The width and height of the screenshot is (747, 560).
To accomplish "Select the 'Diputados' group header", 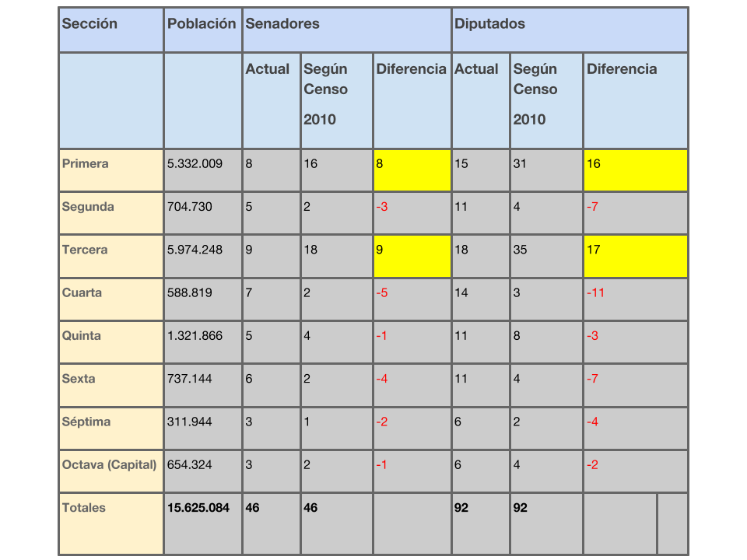I will tap(570, 30).
